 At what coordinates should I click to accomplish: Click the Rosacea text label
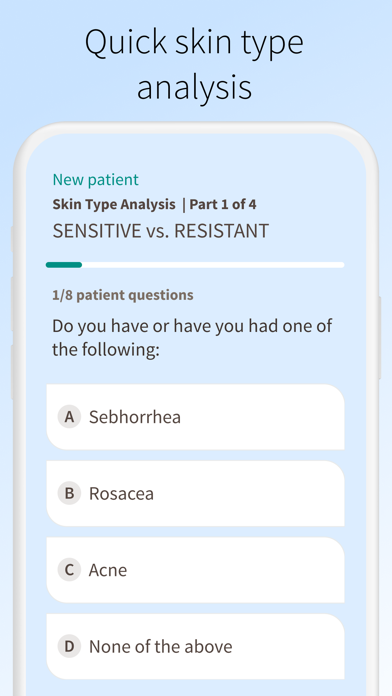coord(121,494)
